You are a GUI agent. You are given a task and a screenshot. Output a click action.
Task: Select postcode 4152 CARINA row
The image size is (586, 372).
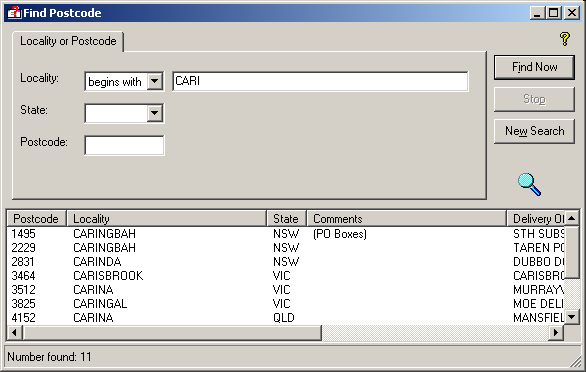coord(286,318)
